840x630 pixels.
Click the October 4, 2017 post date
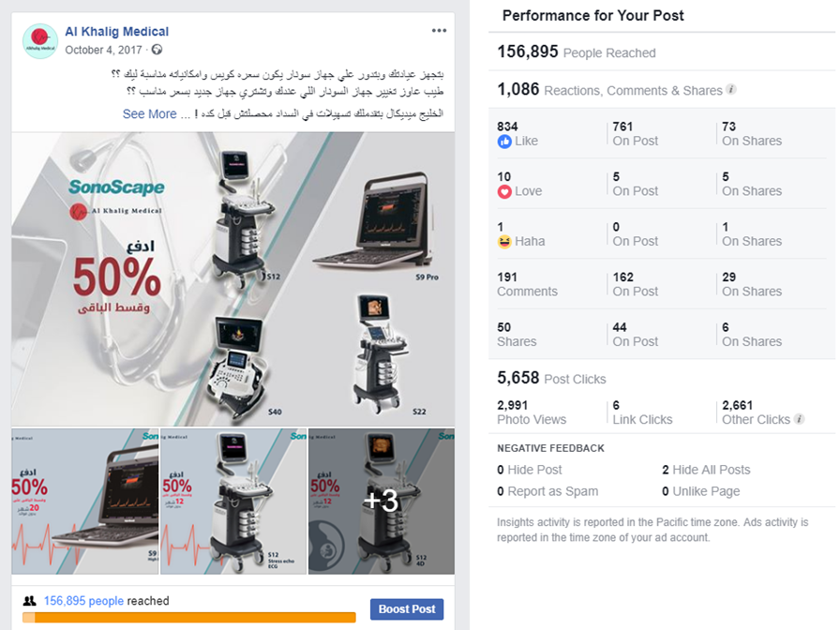(x=103, y=50)
